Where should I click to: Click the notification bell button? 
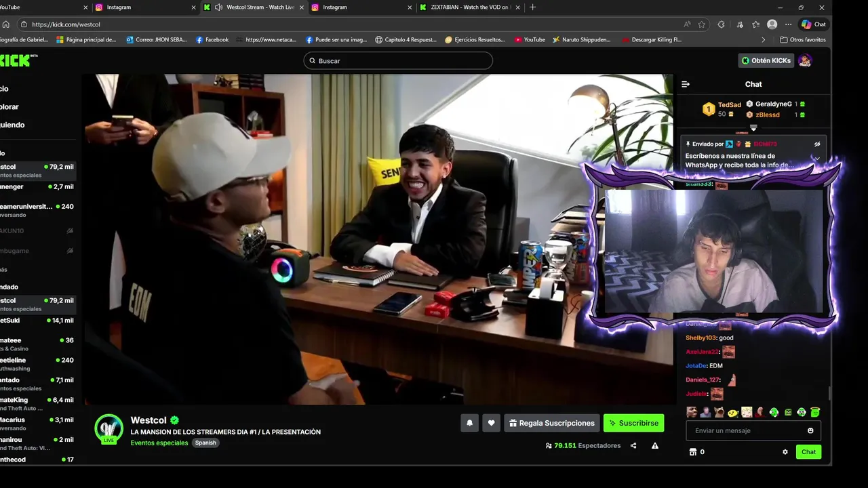469,423
